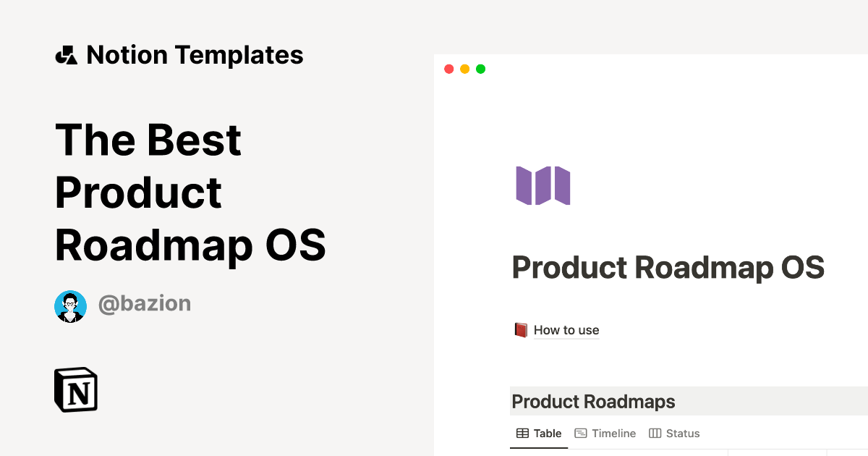Visit the @bazion username link
The height and width of the screenshot is (456, 868).
click(x=145, y=303)
